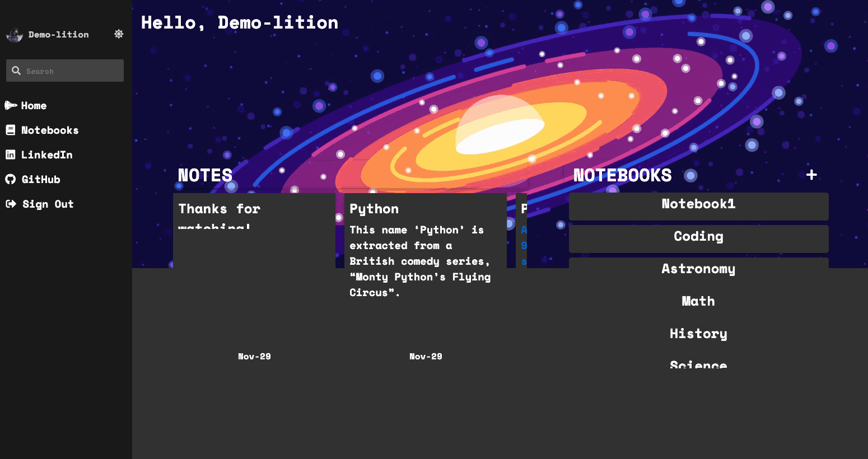Click the Home icon in the sidebar
Screen dimensions: 868x459
pos(10,105)
